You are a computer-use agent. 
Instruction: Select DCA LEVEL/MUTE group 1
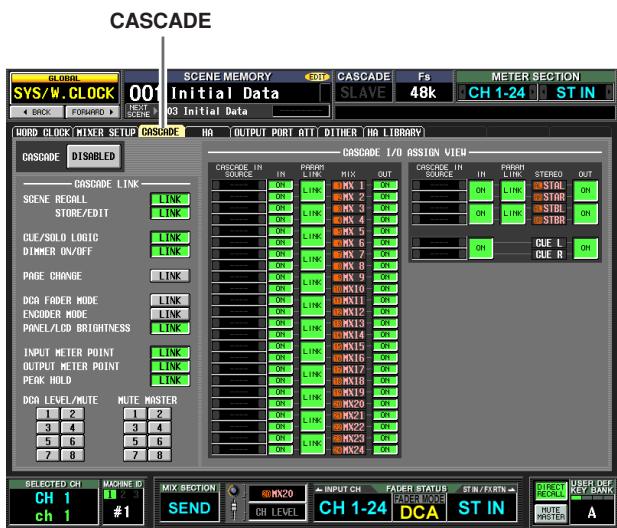[x=48, y=414]
